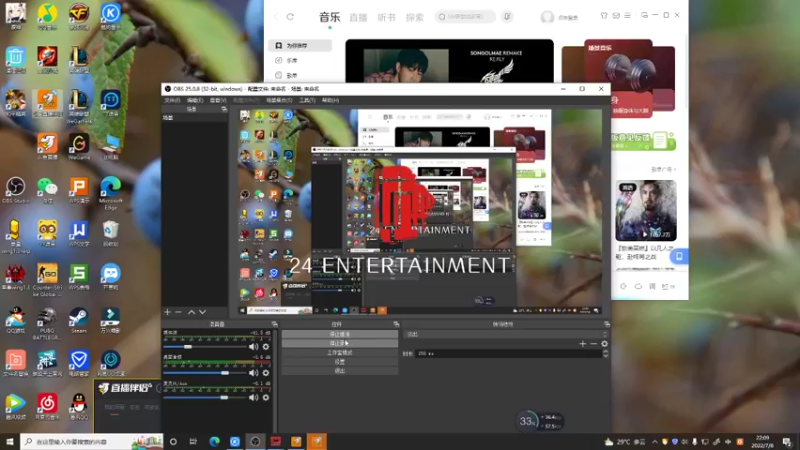800x450 pixels.
Task: Go back using the music player's back arrow
Action: pyautogui.click(x=276, y=17)
